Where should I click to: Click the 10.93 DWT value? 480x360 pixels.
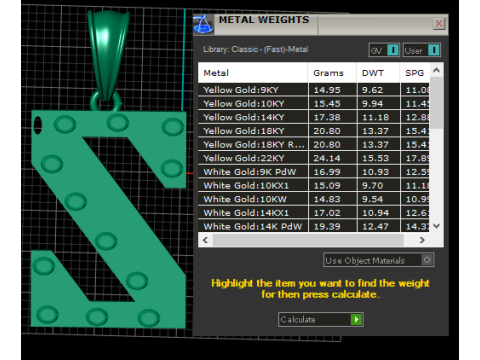coord(376,172)
